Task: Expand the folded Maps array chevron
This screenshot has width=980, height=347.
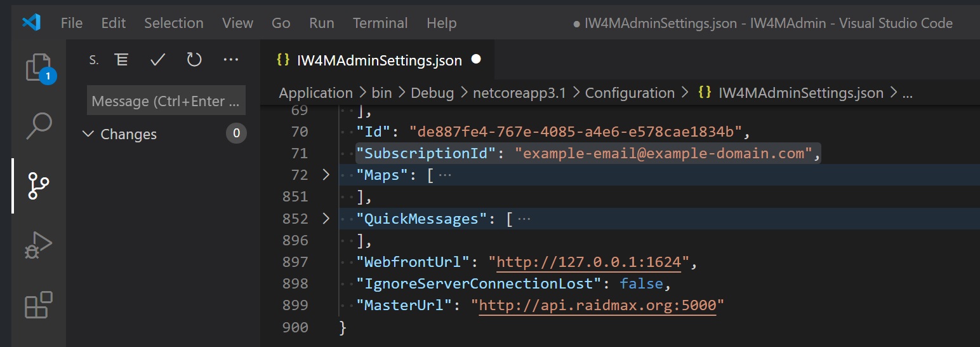Action: [x=326, y=175]
